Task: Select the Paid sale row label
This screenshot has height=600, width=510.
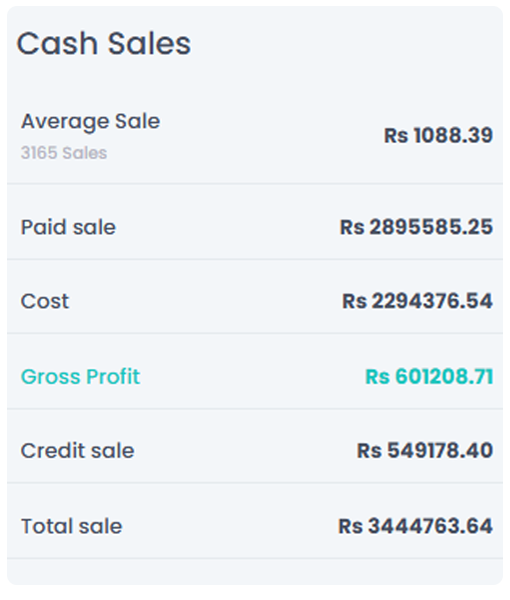Action: pos(68,227)
